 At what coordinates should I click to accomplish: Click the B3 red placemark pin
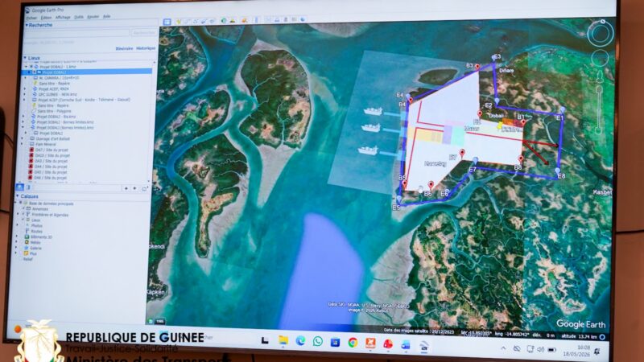(477, 67)
